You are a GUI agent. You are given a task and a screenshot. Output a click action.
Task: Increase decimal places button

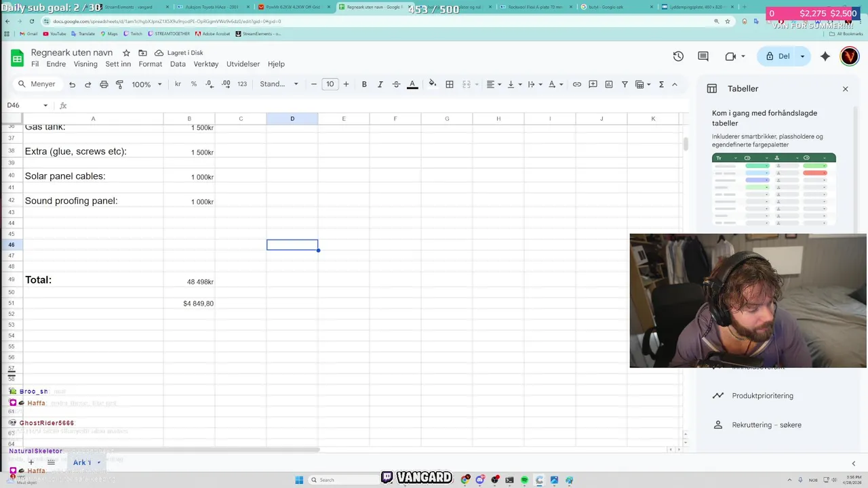[x=226, y=84]
